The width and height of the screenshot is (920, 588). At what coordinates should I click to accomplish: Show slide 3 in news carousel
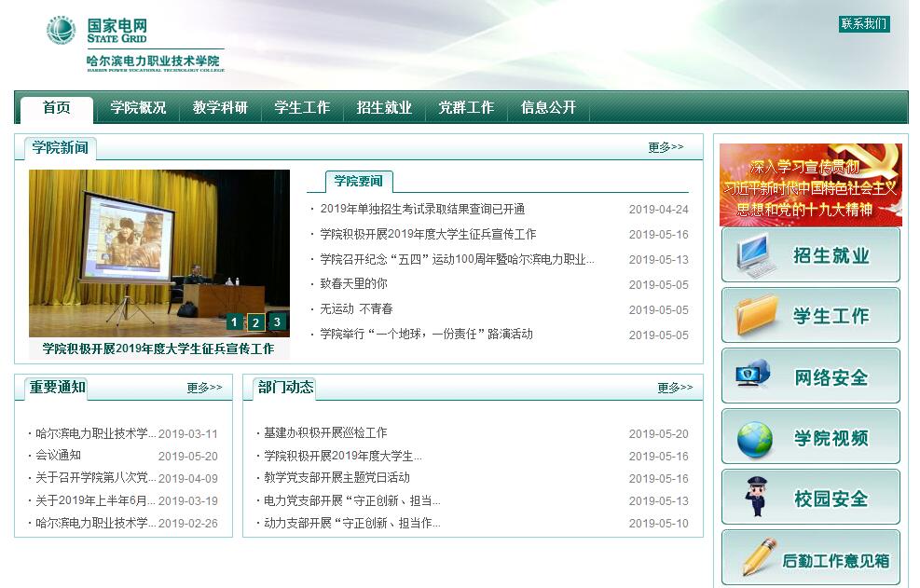click(277, 322)
